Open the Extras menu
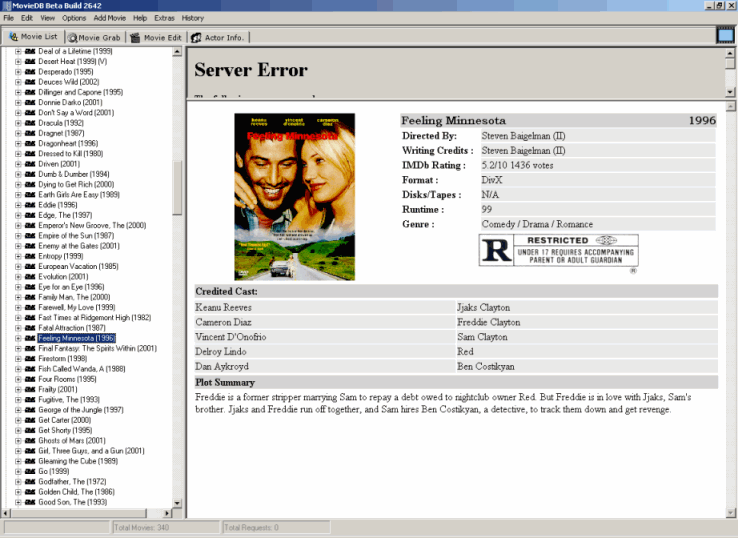This screenshot has height=538, width=738. point(164,18)
